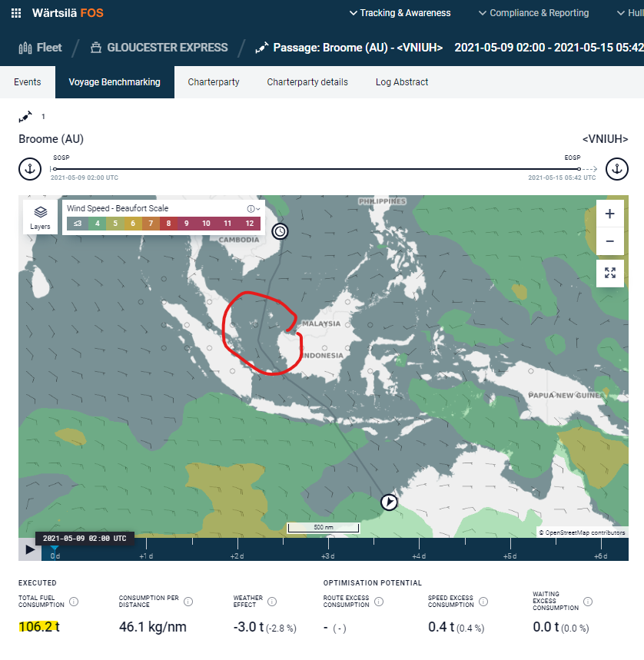The image size is (644, 660).
Task: Switch to the Events tab
Action: [x=28, y=82]
